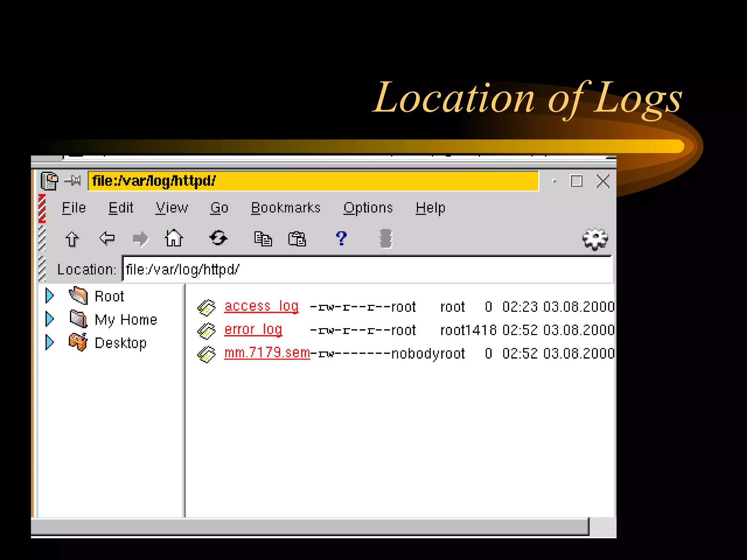Go back with the left arrow icon
Image resolution: width=747 pixels, height=560 pixels.
107,238
